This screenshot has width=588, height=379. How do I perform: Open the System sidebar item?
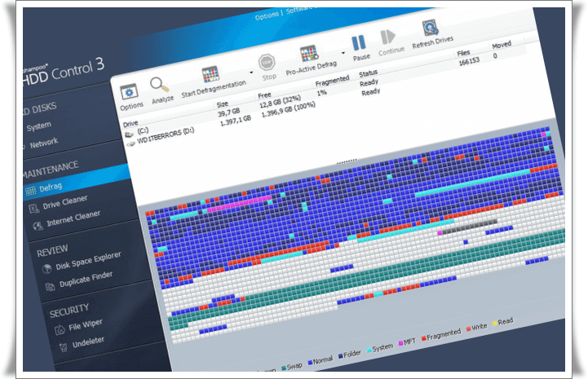pyautogui.click(x=39, y=126)
